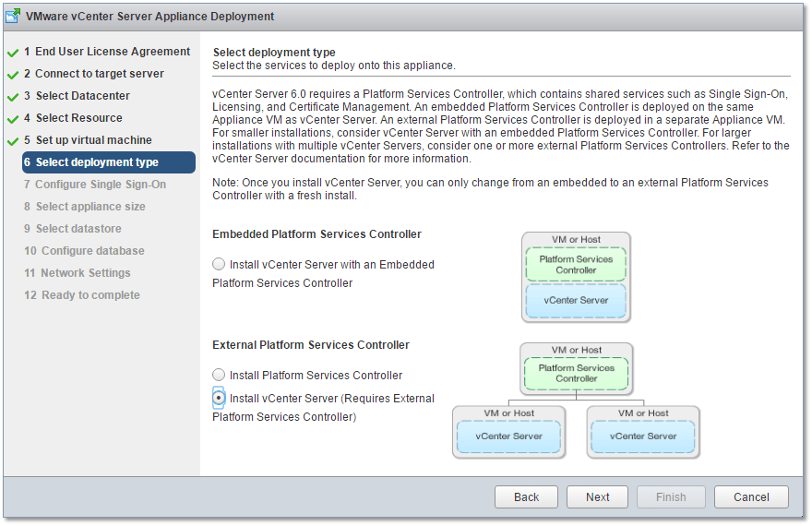Click the note about changing embedded to external

pyautogui.click(x=490, y=189)
